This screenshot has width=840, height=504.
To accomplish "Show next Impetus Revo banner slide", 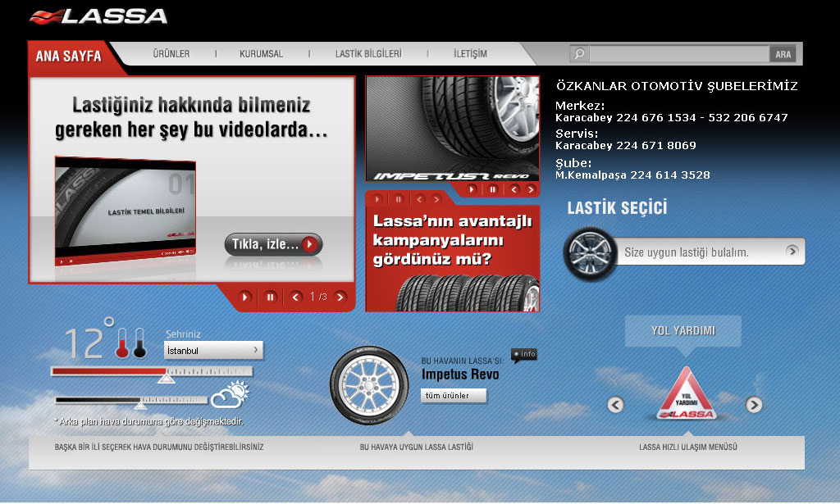I will coord(531,188).
